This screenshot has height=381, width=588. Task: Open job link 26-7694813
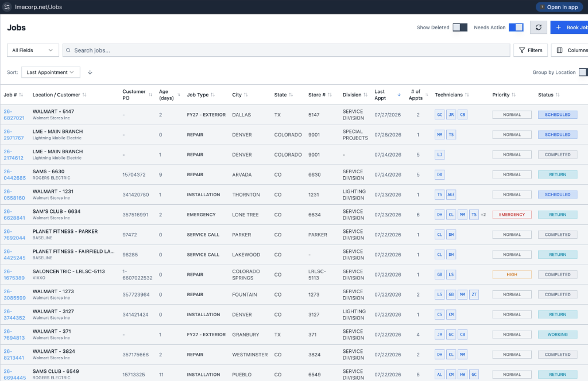(14, 335)
